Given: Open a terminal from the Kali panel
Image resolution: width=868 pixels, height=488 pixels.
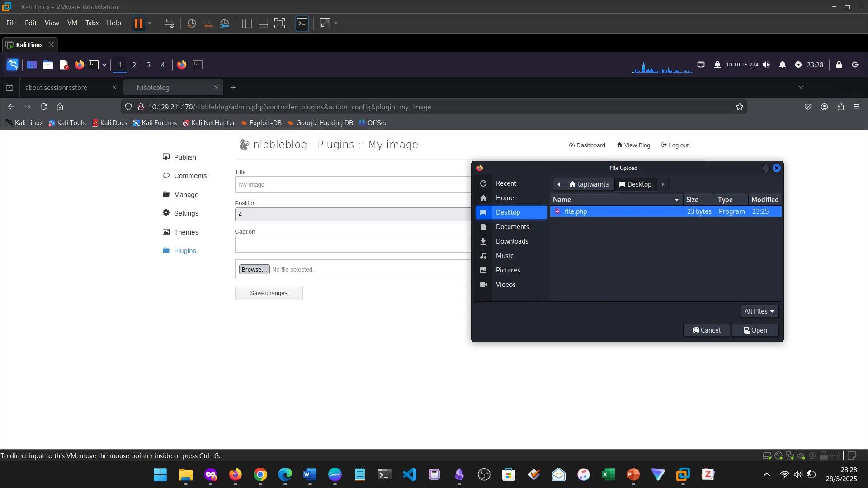Looking at the screenshot, I should 95,65.
